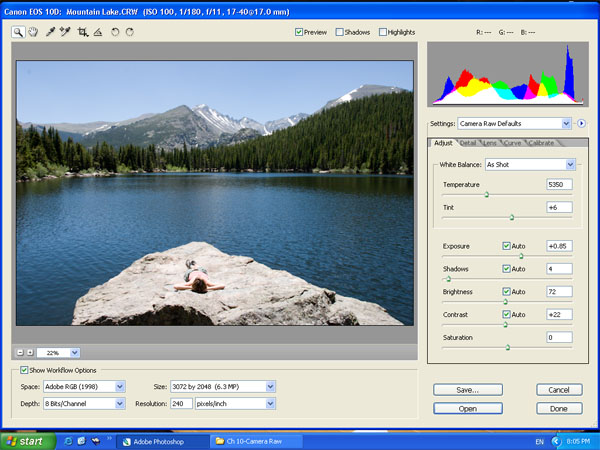This screenshot has width=600, height=450.
Task: Switch to Adobe Photoshop in taskbar
Action: [162, 442]
